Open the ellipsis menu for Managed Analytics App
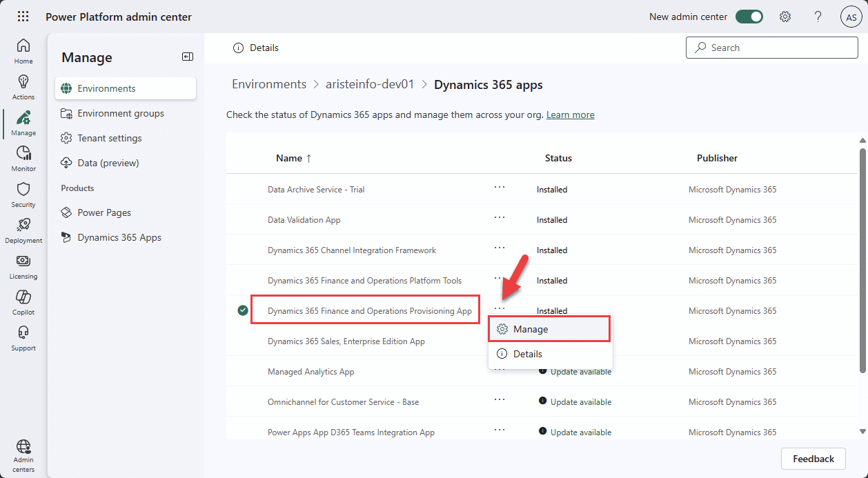Image resolution: width=868 pixels, height=478 pixels. tap(500, 371)
